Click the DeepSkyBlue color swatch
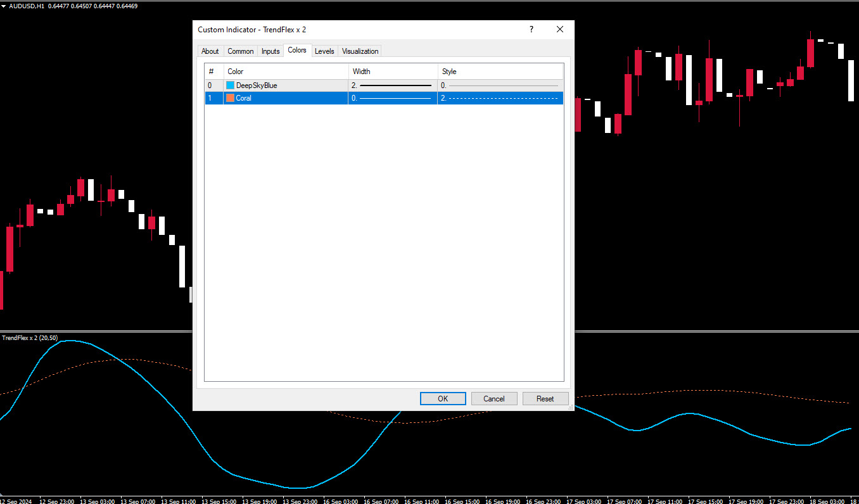 [230, 85]
